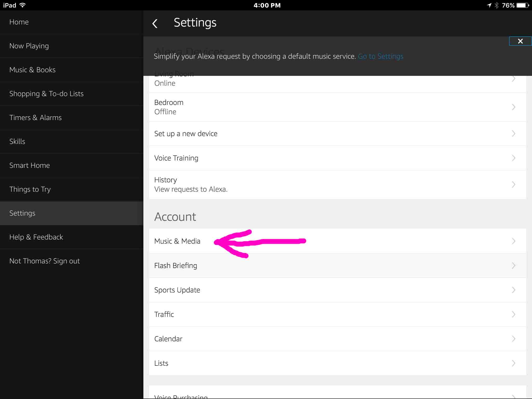Tap Not Thomas? Sign out
This screenshot has height=399, width=532.
[72, 261]
